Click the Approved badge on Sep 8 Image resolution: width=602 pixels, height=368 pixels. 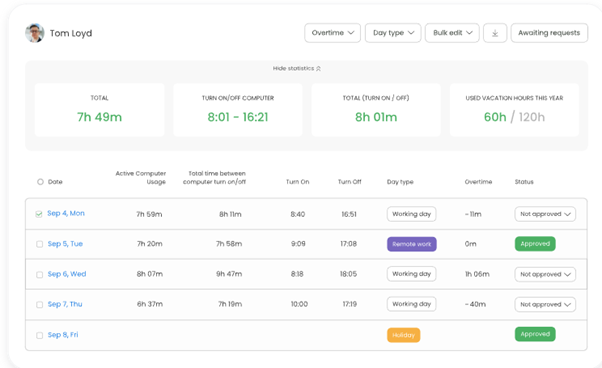(535, 334)
